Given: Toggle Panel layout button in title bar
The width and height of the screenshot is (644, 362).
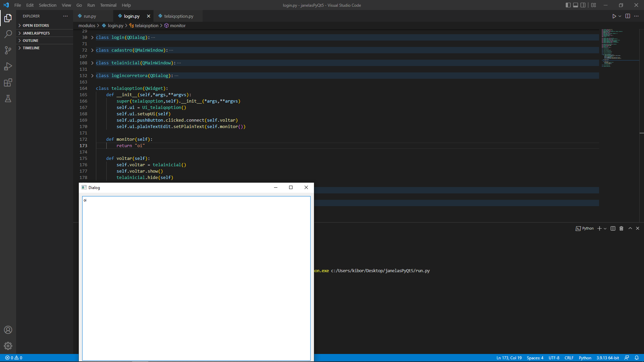Looking at the screenshot, I should [x=576, y=5].
